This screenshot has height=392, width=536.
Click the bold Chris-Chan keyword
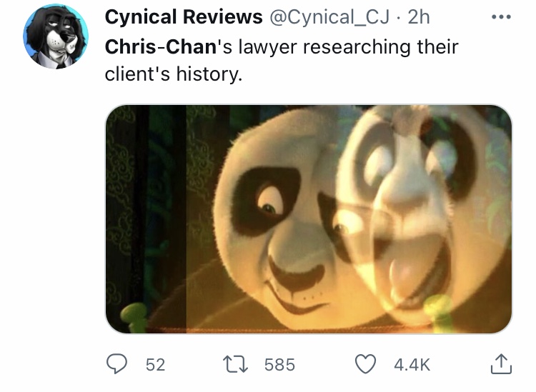(x=161, y=47)
